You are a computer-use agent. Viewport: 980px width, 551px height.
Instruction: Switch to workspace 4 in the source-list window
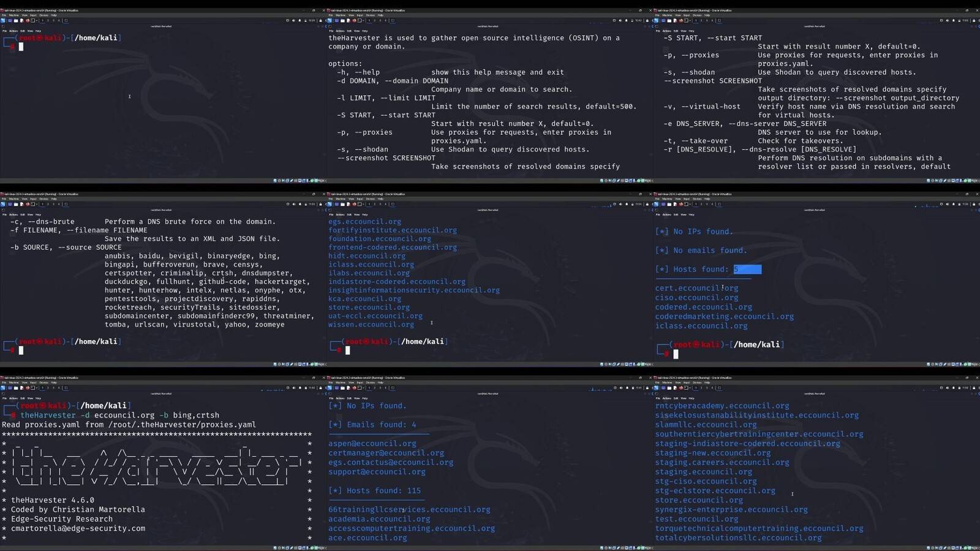click(x=59, y=204)
